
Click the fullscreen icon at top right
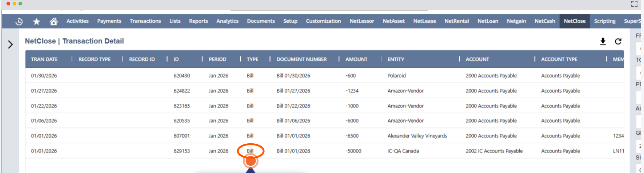[x=634, y=4]
